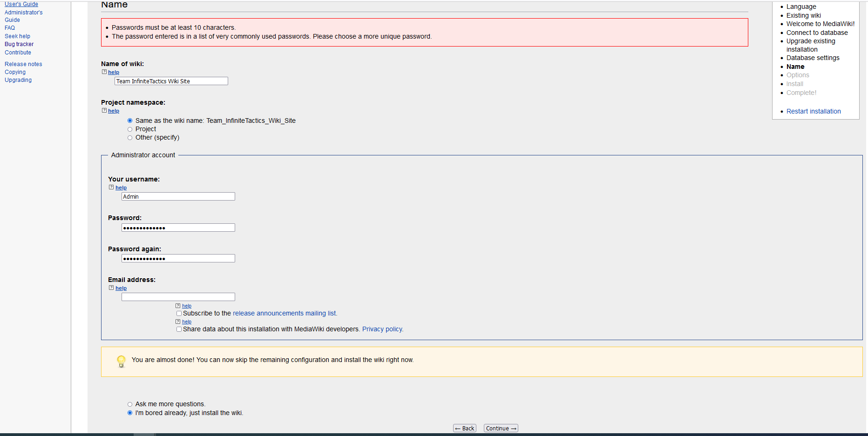Choose 'Other (specify)' namespace option
The height and width of the screenshot is (436, 868).
tap(130, 138)
